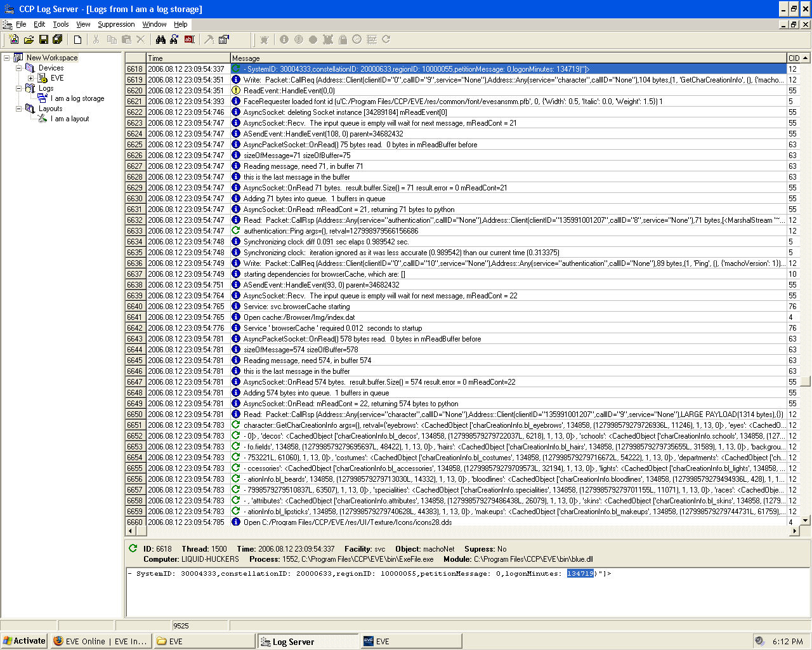Create a new blank document from the toolbar

[77, 39]
